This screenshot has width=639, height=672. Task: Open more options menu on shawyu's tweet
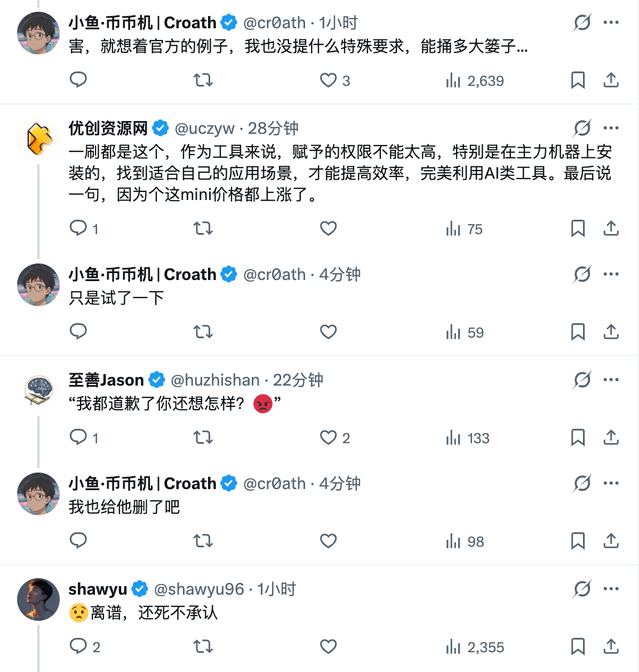(x=611, y=589)
